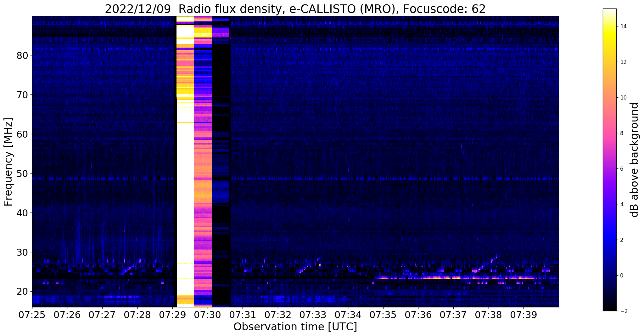Click the 07:31 time tick label

click(243, 315)
